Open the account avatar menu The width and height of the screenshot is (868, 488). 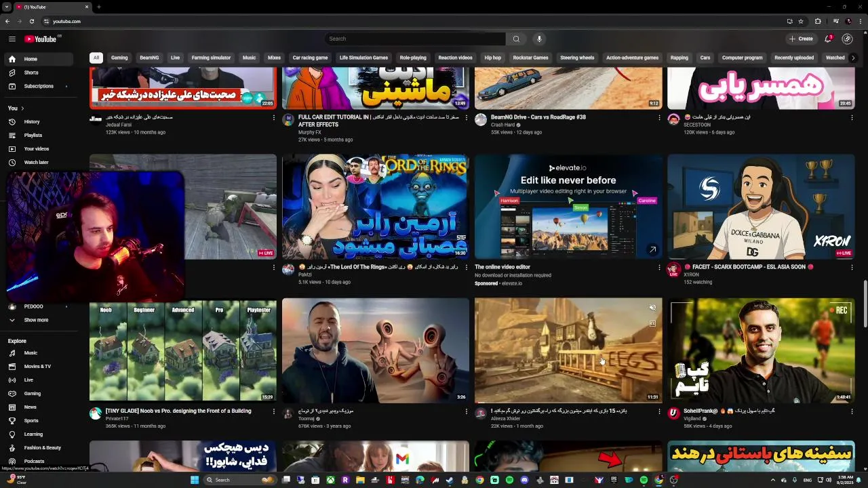click(847, 39)
